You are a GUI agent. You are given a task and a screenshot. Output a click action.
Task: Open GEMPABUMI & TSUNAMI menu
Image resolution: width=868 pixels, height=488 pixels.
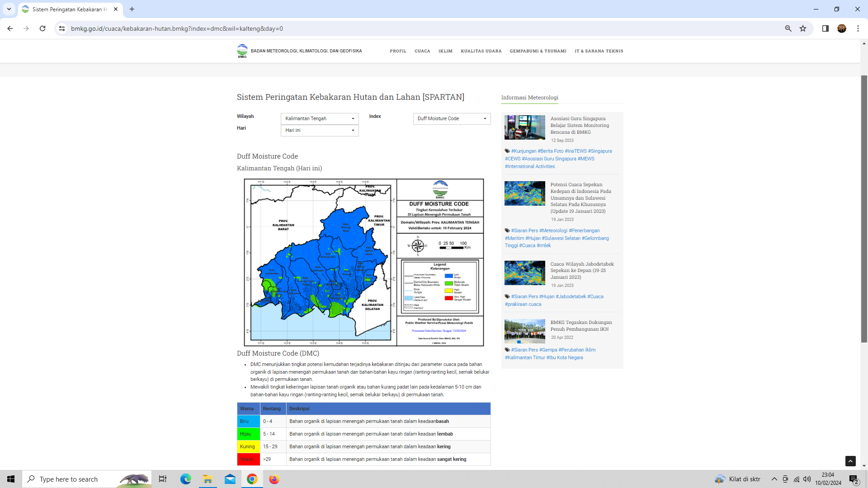click(x=538, y=51)
